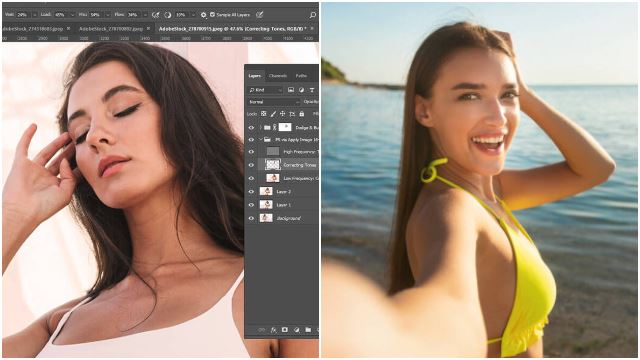This screenshot has width=640, height=360.
Task: Select the Correcting Tones layer thumbnail
Action: 273,164
